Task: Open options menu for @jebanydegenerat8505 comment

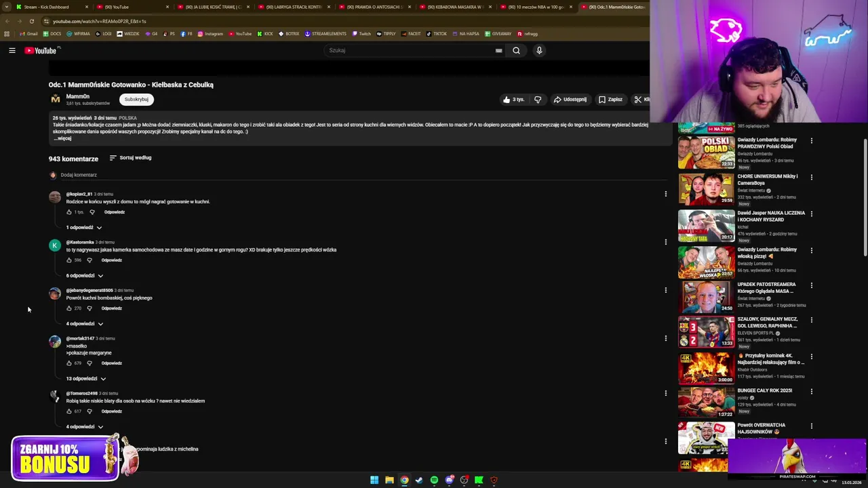Action: pyautogui.click(x=665, y=290)
